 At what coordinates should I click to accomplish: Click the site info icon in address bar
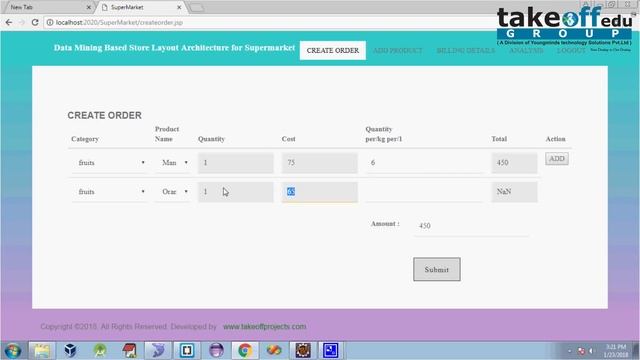click(50, 22)
